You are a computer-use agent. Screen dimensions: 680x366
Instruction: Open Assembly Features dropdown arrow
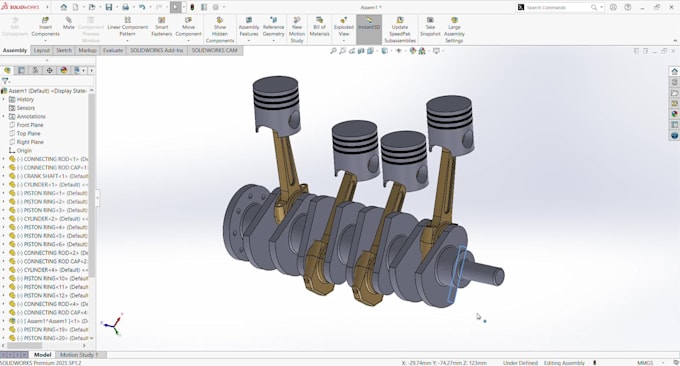click(249, 40)
